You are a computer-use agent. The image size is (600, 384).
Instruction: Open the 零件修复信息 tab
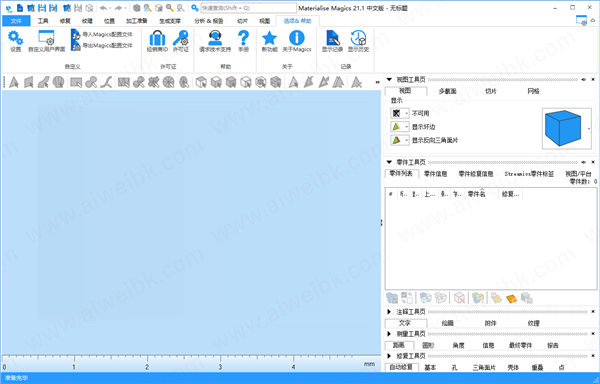(476, 174)
